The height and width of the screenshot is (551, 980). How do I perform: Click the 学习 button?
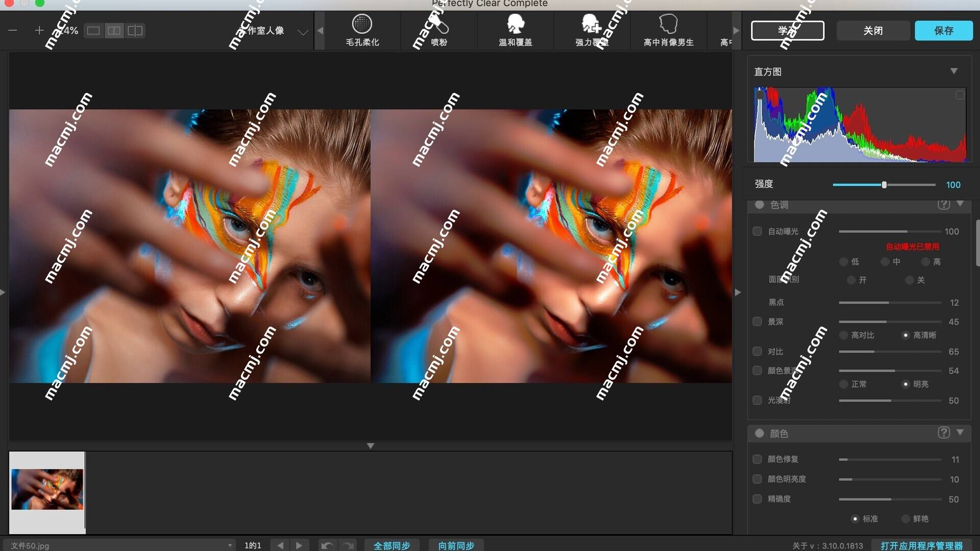coord(788,31)
